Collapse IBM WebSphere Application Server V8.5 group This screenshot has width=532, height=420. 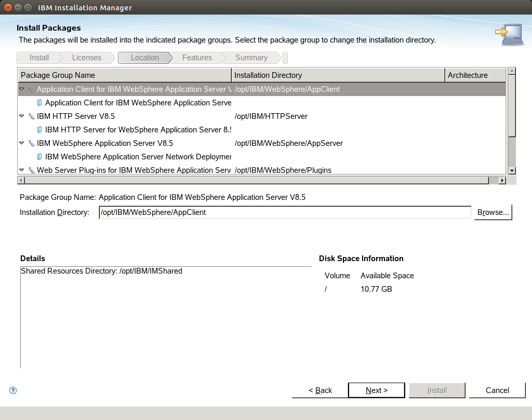click(22, 143)
